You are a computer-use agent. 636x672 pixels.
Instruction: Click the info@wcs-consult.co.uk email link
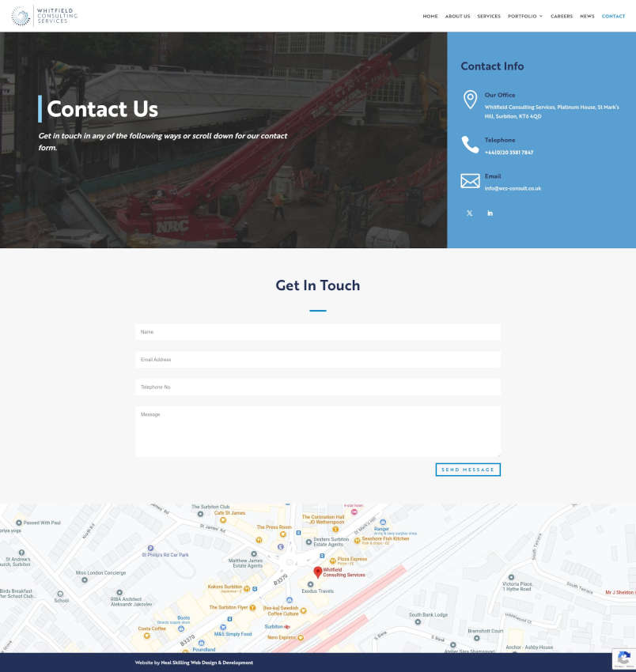pyautogui.click(x=513, y=188)
